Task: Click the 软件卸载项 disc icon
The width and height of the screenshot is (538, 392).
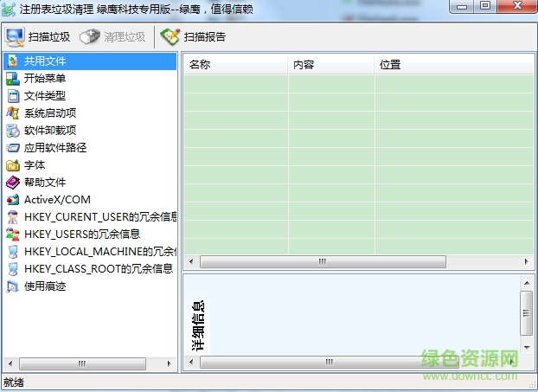Action: 13,131
